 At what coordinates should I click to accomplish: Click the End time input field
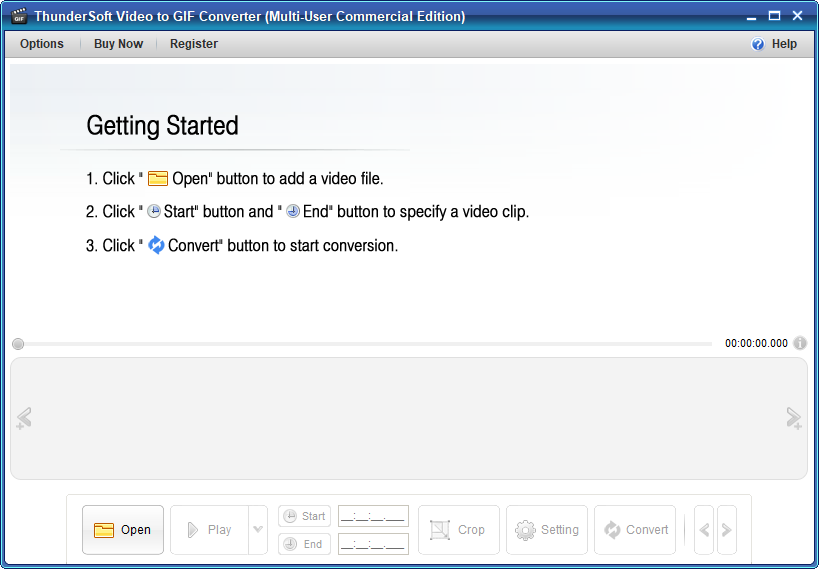tap(373, 544)
